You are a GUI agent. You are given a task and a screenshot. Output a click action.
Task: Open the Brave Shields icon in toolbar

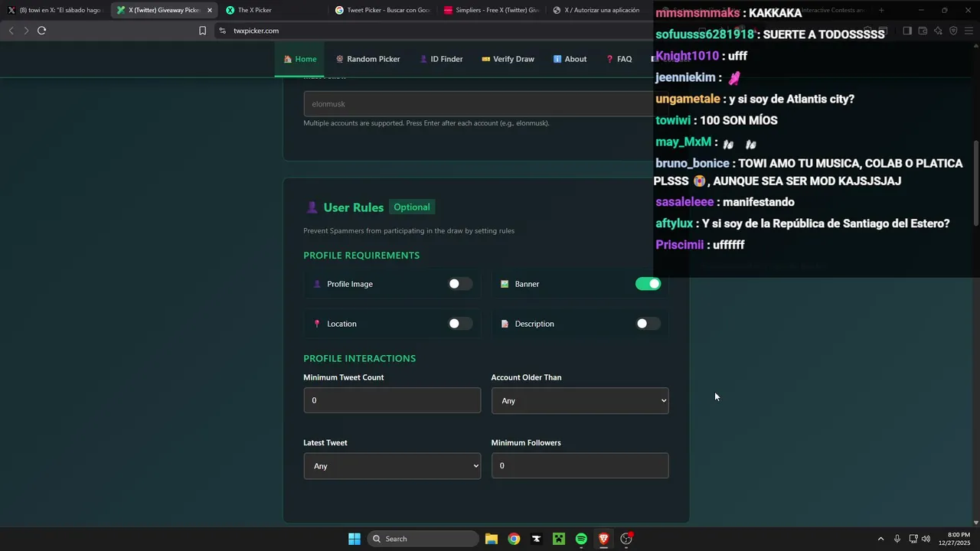(953, 31)
